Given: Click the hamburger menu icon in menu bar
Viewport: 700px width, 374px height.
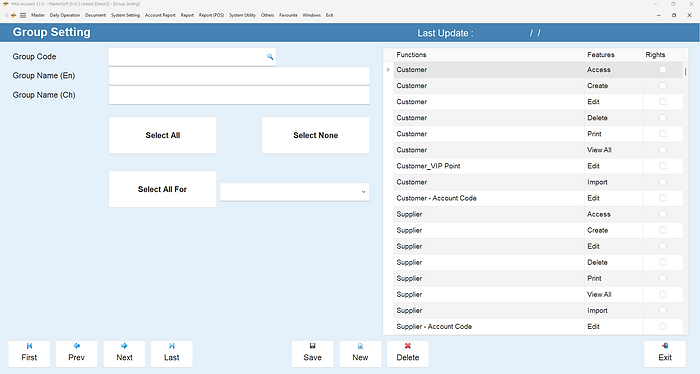Looking at the screenshot, I should [x=23, y=15].
